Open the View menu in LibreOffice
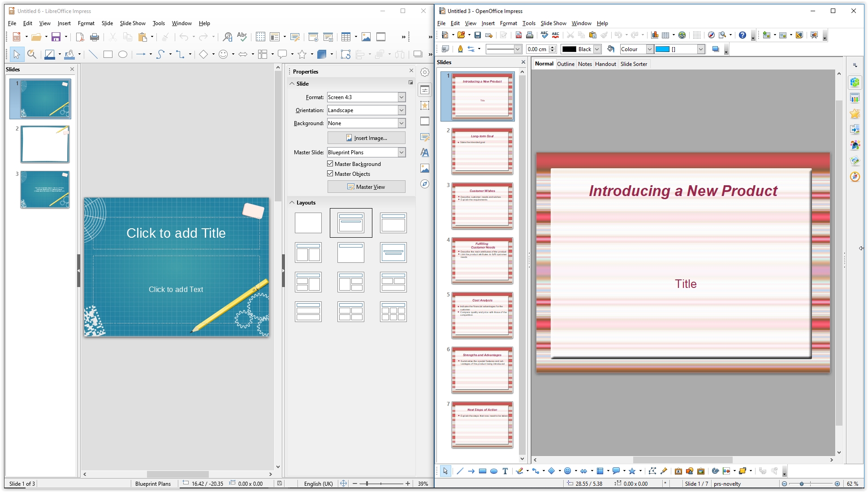This screenshot has height=492, width=868. pyautogui.click(x=45, y=23)
